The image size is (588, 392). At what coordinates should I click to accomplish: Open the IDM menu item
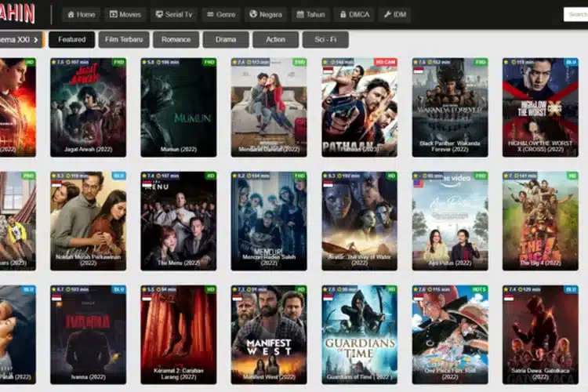tap(395, 15)
